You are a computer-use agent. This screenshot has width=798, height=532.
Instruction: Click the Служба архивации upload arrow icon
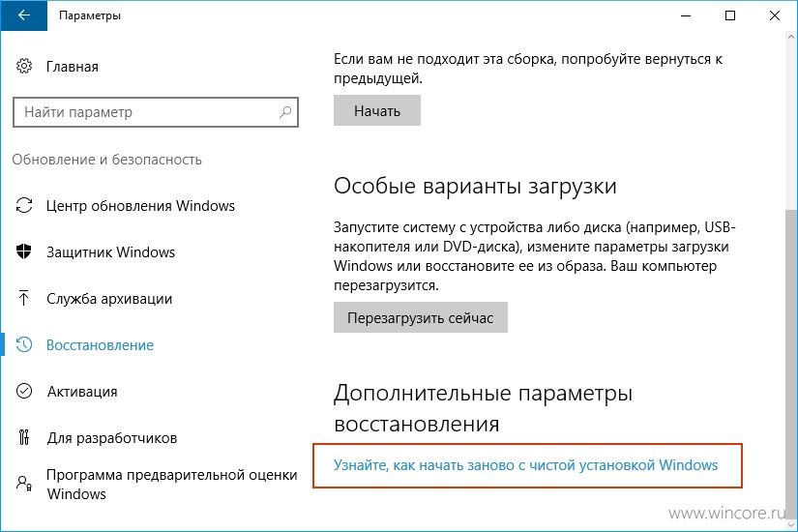point(23,298)
